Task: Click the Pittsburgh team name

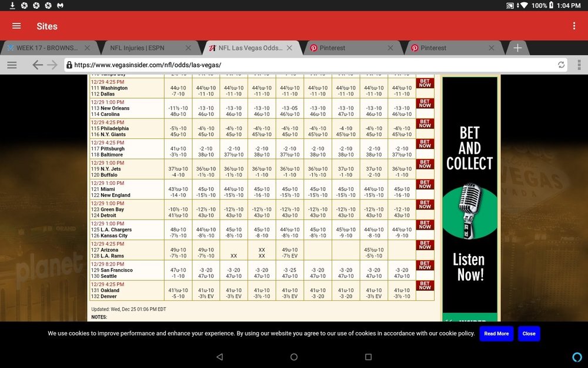Action: [112, 149]
